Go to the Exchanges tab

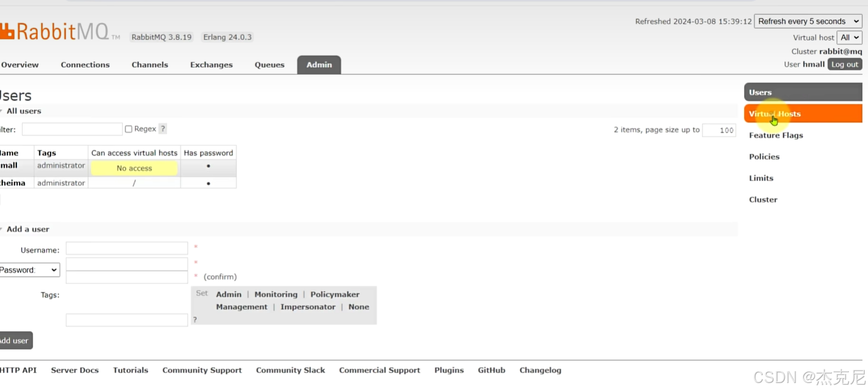[211, 65]
